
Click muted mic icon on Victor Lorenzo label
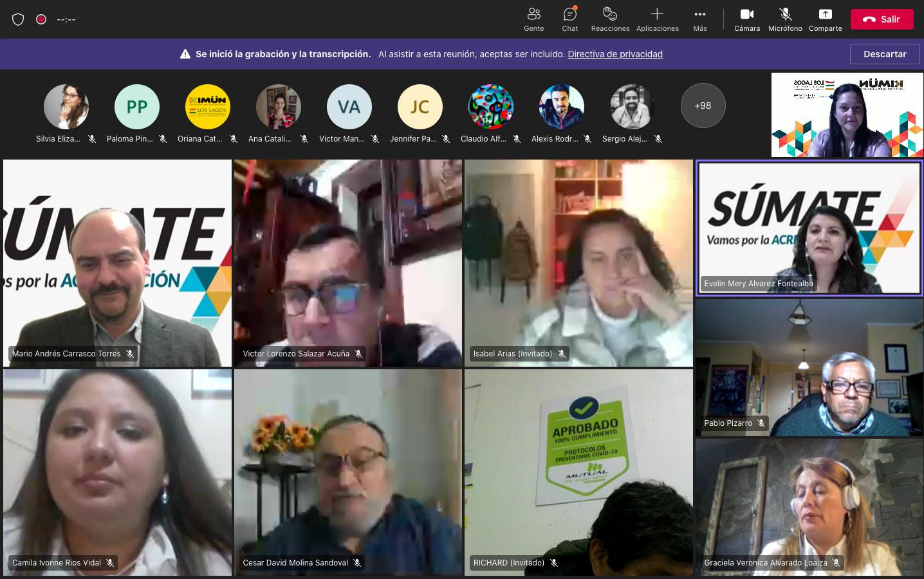(x=358, y=354)
